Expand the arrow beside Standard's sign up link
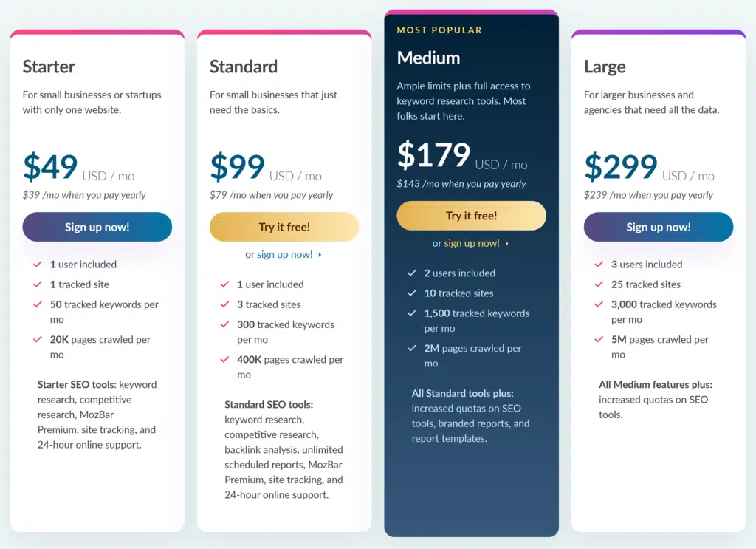 click(320, 254)
